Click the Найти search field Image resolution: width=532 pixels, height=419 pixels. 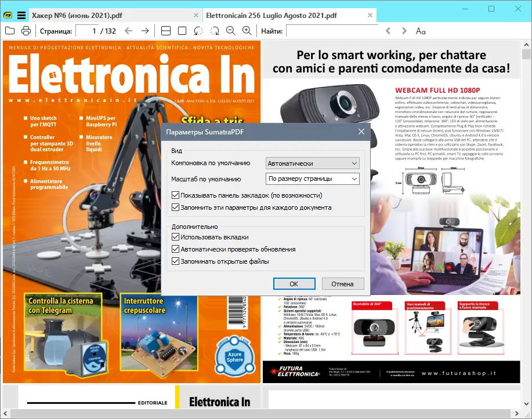coord(332,31)
